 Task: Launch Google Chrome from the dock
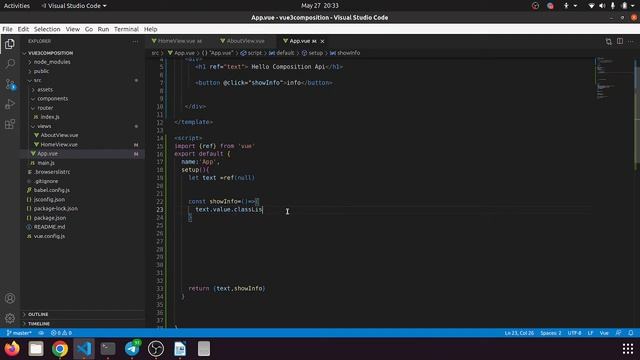click(x=60, y=349)
